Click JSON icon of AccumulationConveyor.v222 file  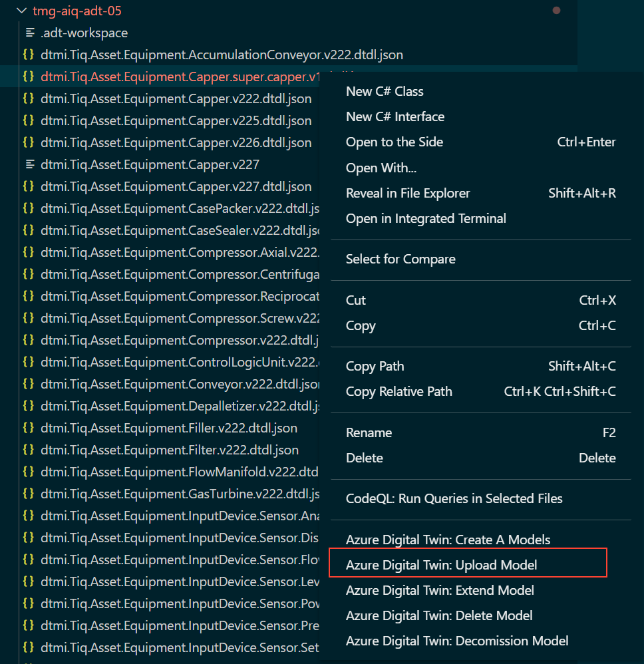(29, 54)
